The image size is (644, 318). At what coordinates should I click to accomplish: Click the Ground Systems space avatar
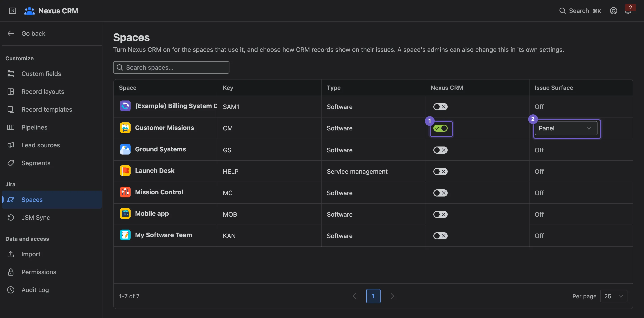coord(125,149)
